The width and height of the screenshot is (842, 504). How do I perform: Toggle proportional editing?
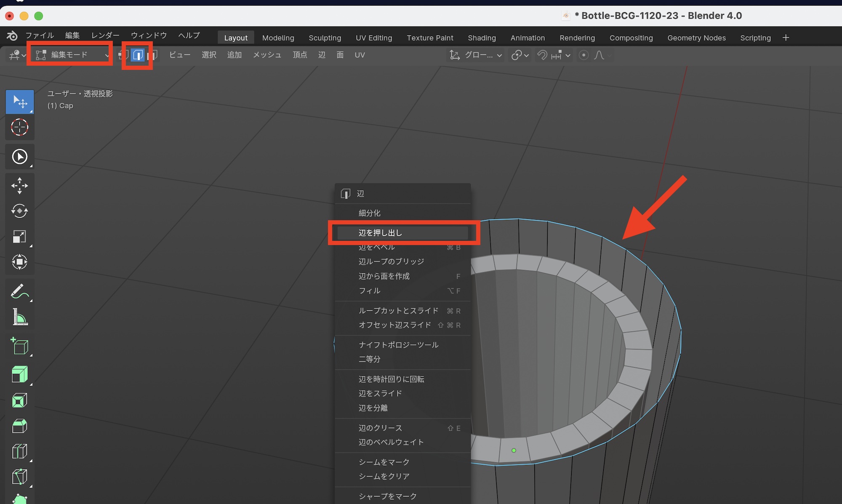click(x=584, y=55)
